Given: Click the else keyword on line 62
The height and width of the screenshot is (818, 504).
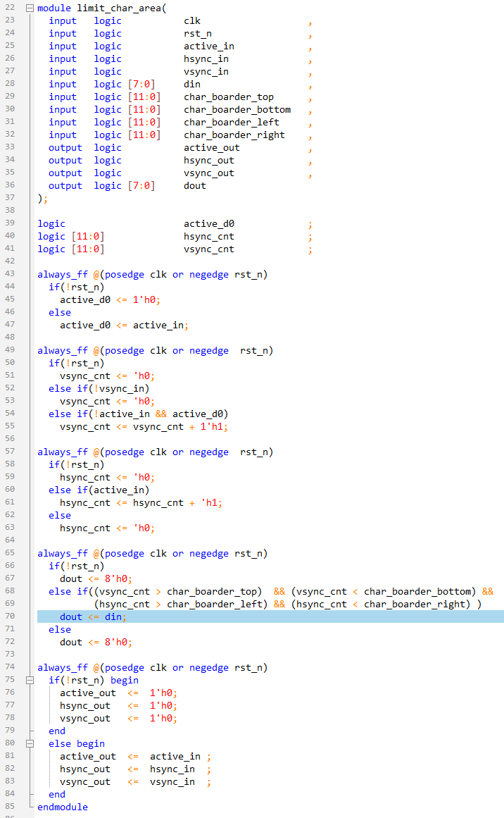Looking at the screenshot, I should [x=60, y=516].
